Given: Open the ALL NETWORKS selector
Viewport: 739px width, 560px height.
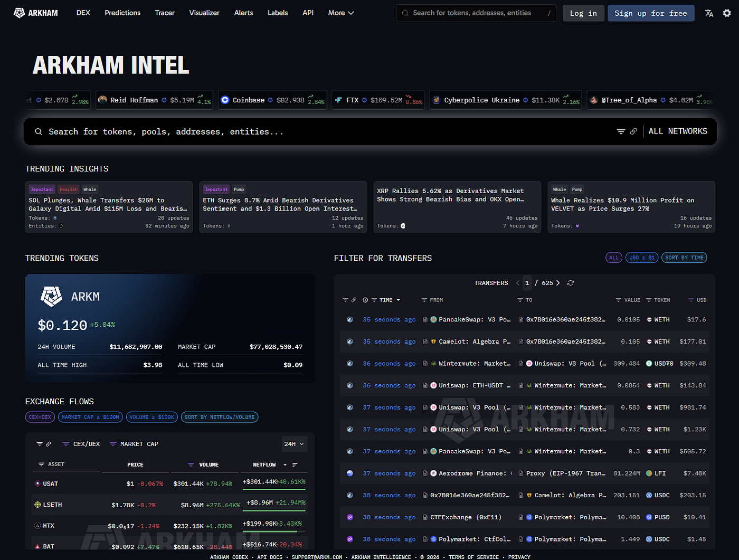Looking at the screenshot, I should pos(678,131).
